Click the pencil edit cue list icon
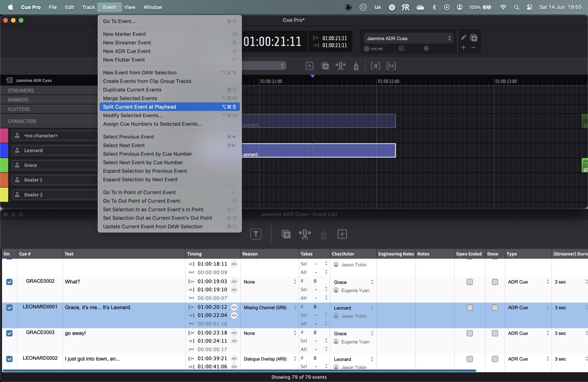The height and width of the screenshot is (382, 588). pyautogui.click(x=463, y=38)
